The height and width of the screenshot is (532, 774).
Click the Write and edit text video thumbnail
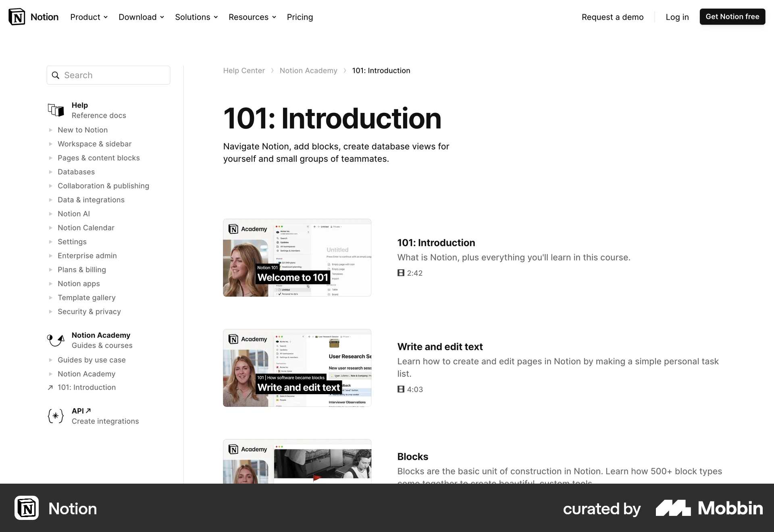[x=297, y=368]
